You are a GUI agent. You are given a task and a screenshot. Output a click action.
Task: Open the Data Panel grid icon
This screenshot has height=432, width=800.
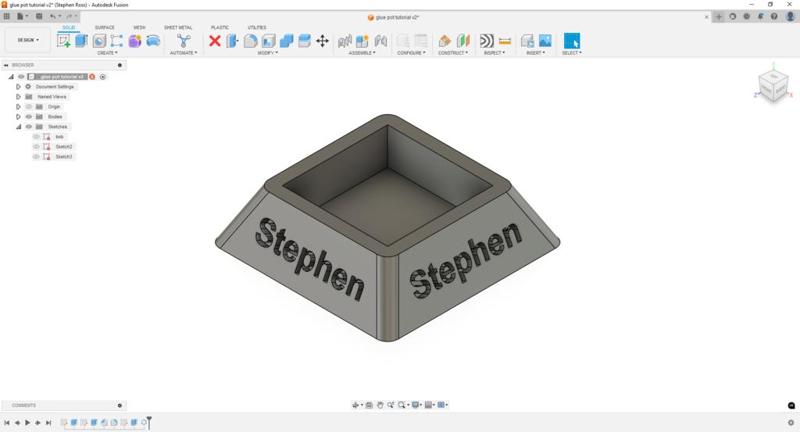pos(7,16)
